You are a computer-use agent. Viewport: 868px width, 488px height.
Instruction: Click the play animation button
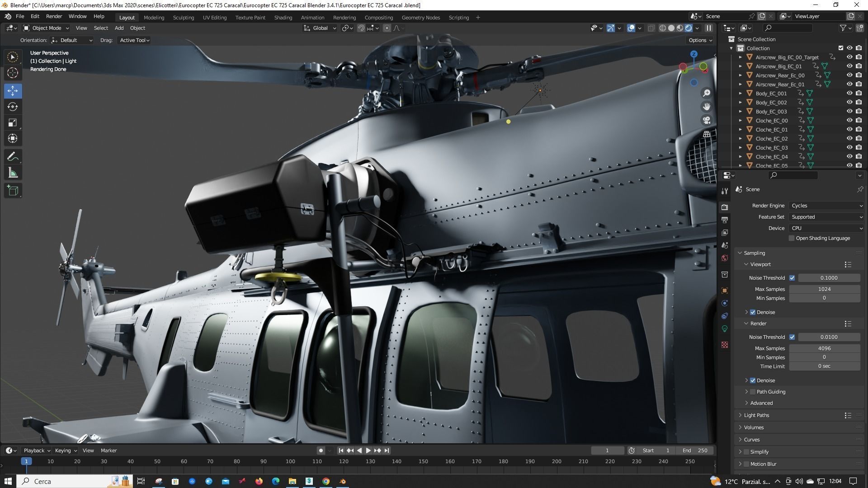coord(368,450)
